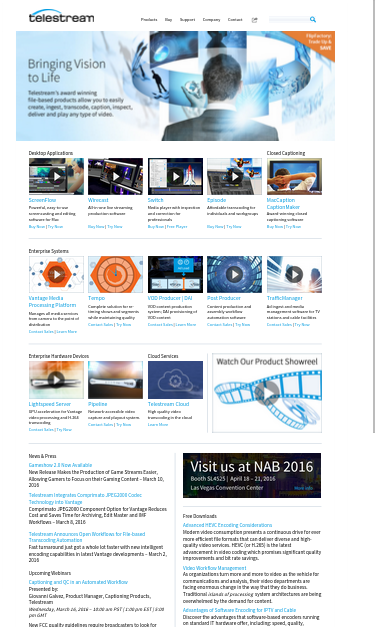Image resolution: width=375 pixels, height=627 pixels.
Task: Click Buy Now under MacCaption
Action: pos(275,227)
